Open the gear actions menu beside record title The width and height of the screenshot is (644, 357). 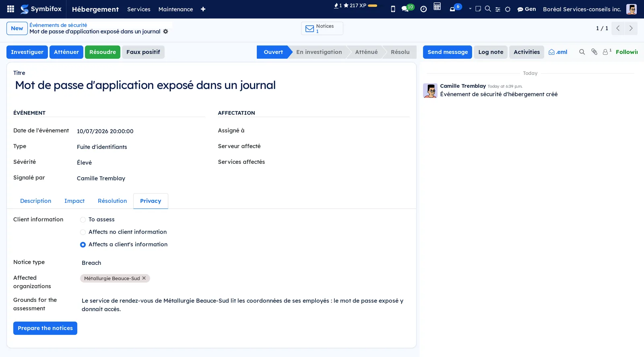click(x=165, y=31)
